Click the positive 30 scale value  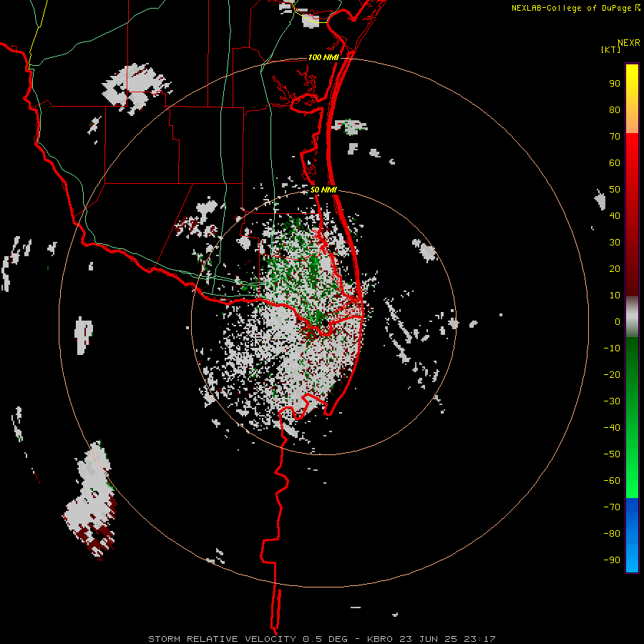click(x=615, y=243)
